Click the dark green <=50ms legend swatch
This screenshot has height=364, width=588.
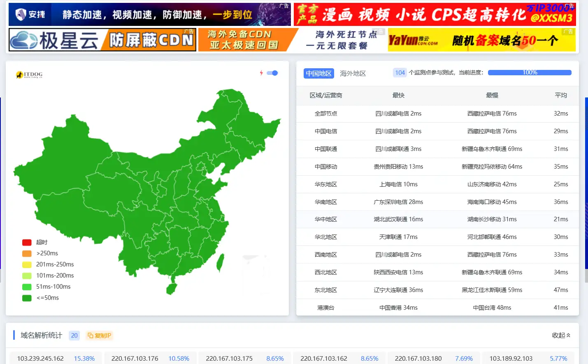(x=27, y=298)
